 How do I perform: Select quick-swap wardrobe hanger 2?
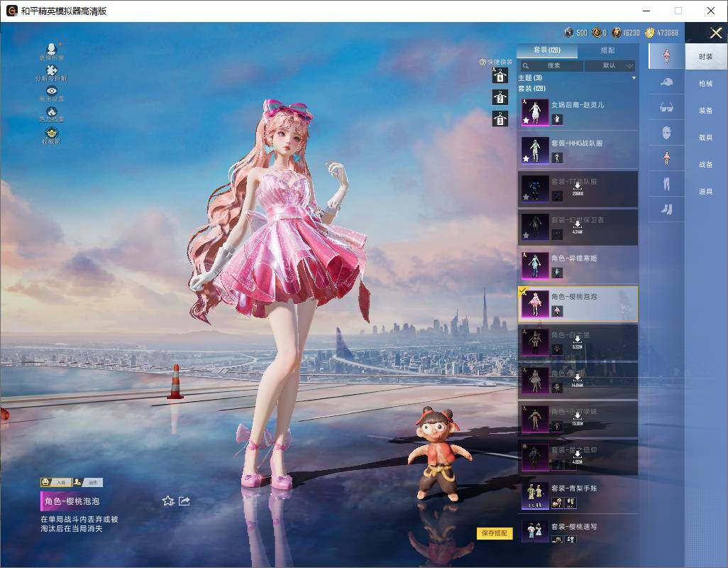click(x=500, y=97)
